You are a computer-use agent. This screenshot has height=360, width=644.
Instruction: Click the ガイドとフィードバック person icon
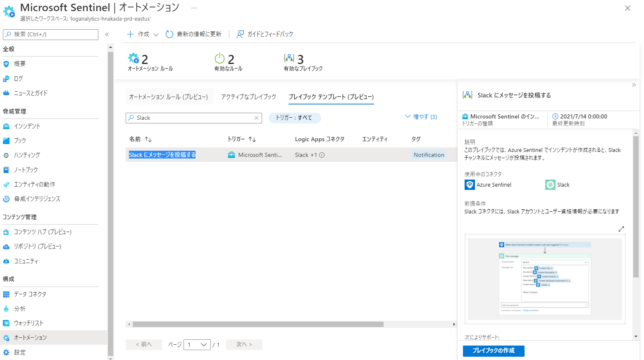click(x=240, y=34)
